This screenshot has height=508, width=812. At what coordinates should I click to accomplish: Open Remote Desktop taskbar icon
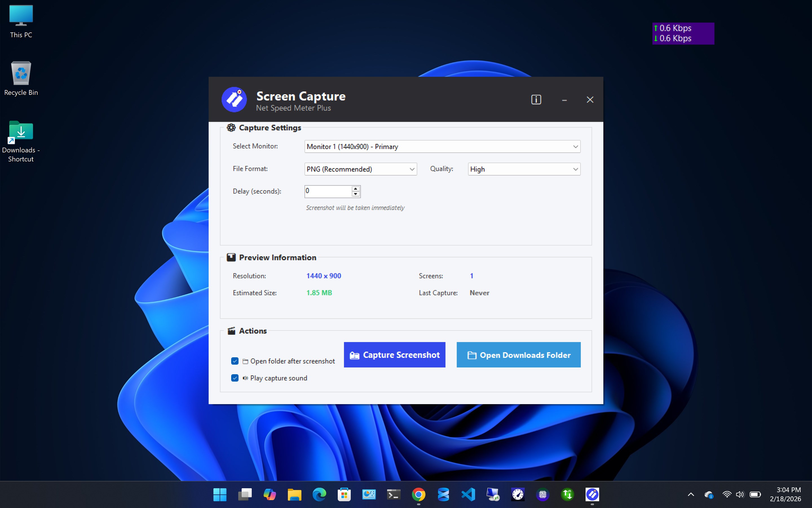click(x=493, y=494)
